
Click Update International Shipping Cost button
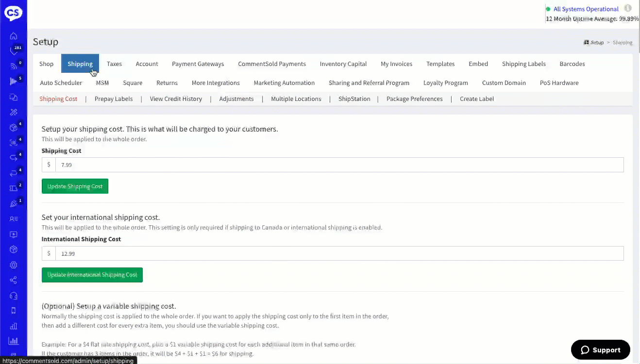92,275
